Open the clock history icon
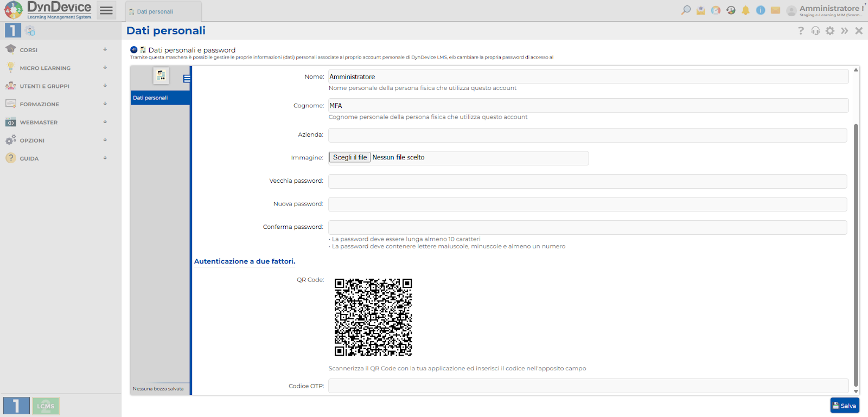This screenshot has height=417, width=868. pos(731,10)
